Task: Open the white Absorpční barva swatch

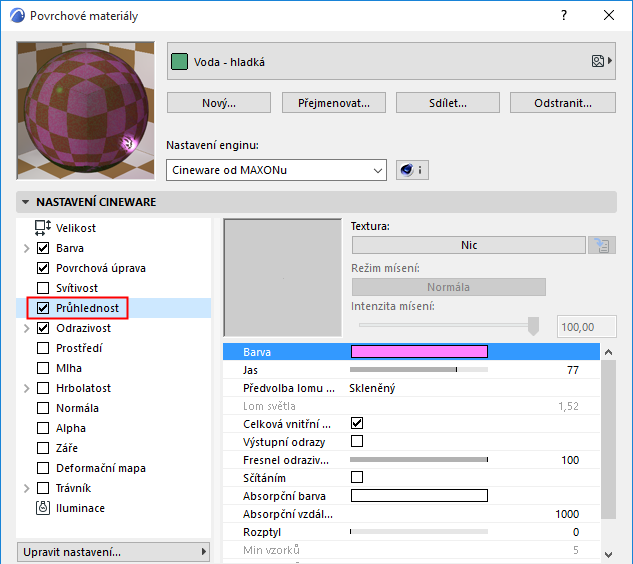Action: click(x=419, y=495)
